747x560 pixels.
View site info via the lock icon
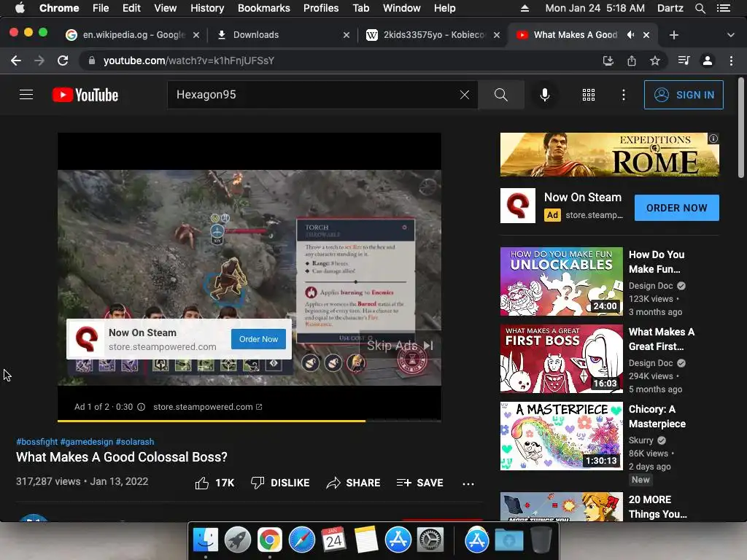92,61
